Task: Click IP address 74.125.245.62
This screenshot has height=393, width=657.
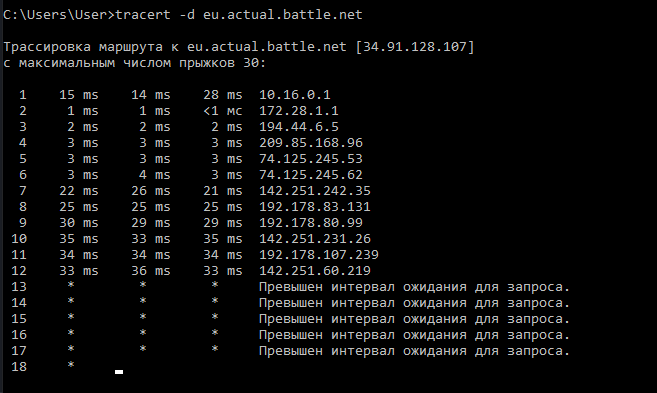Action: [x=310, y=175]
